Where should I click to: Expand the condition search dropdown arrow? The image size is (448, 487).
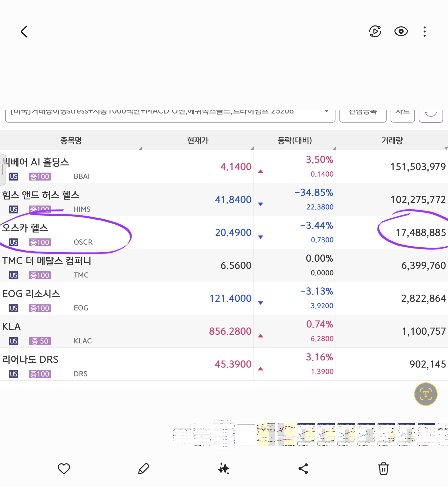coord(327,111)
